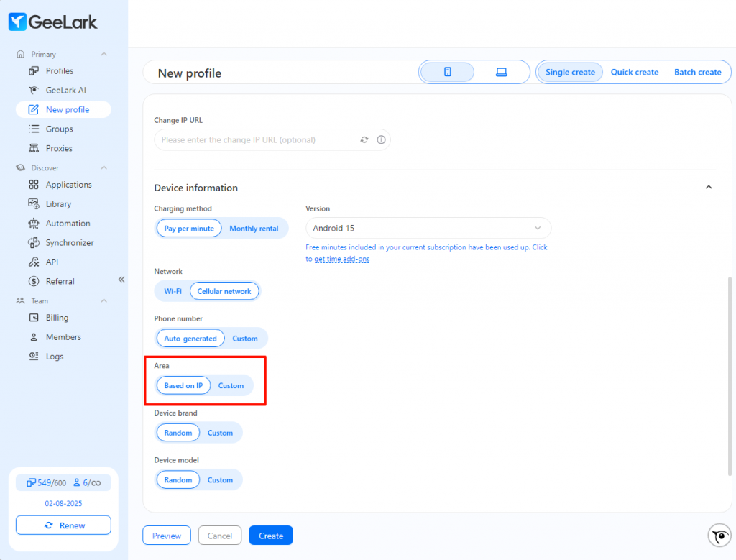Collapse the Discover sidebar group
This screenshot has width=736, height=560.
pos(103,167)
